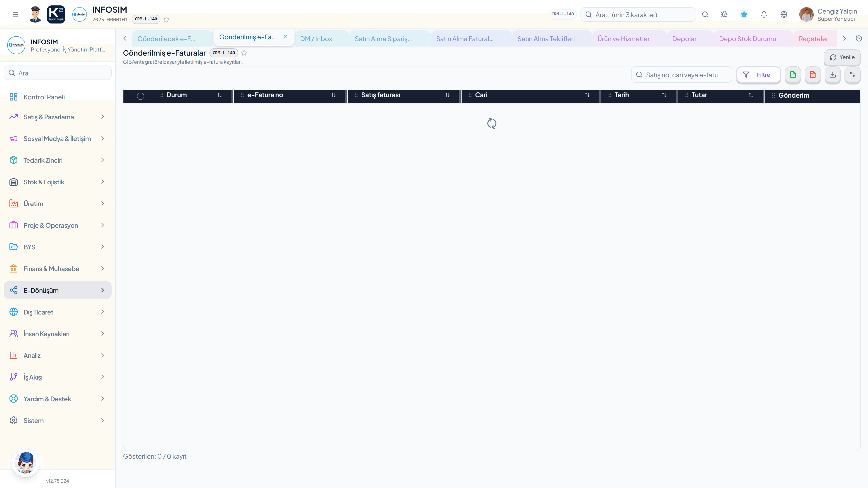Open column settings sliders icon
The width and height of the screenshot is (868, 488).
click(852, 75)
